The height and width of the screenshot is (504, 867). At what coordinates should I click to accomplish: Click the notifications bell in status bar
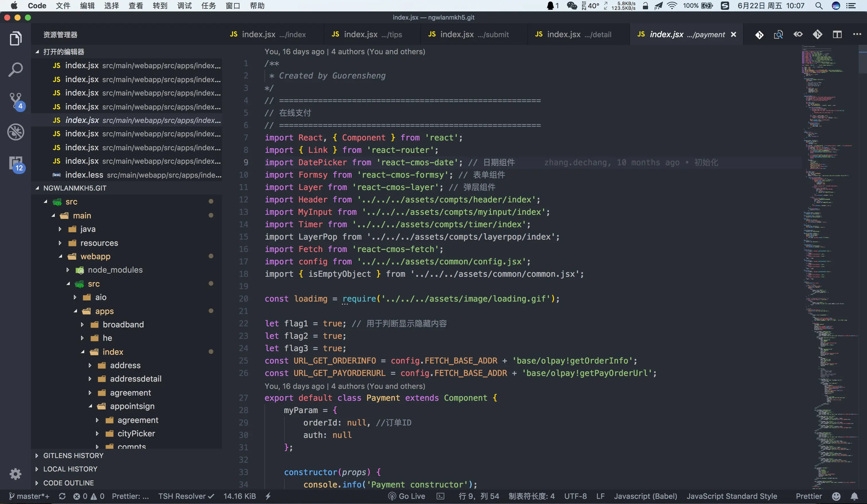point(854,496)
